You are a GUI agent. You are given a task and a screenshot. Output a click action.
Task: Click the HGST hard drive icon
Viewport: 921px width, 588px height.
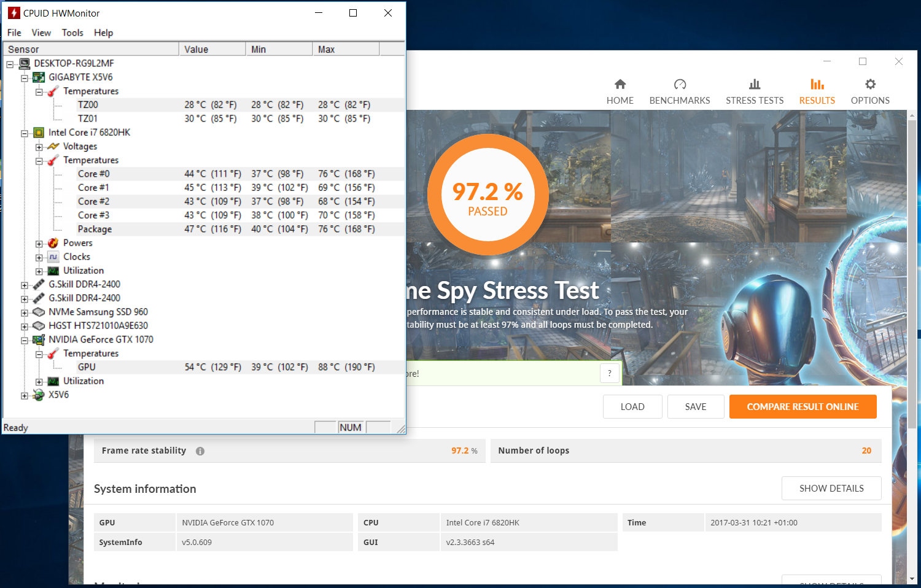(x=39, y=326)
